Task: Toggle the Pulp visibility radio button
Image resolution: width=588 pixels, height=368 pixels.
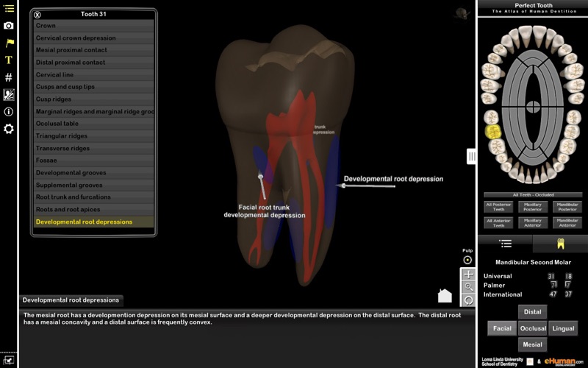Action: click(x=467, y=260)
